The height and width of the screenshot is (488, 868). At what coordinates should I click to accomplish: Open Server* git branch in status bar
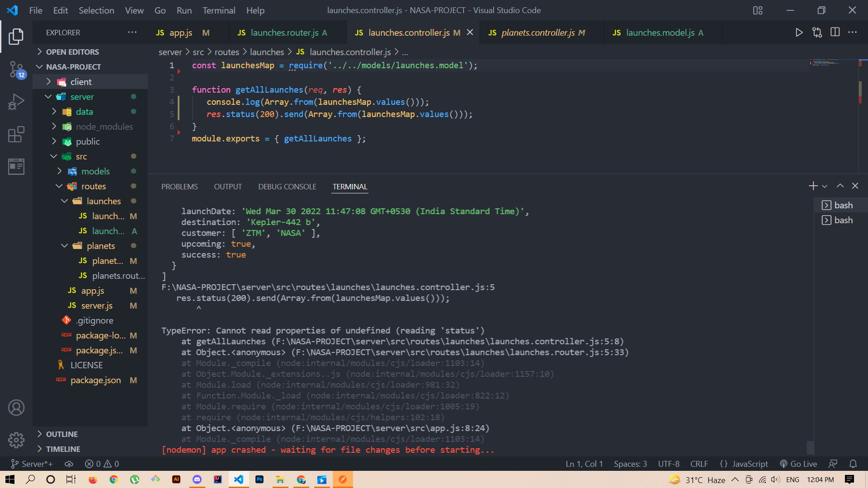32,464
